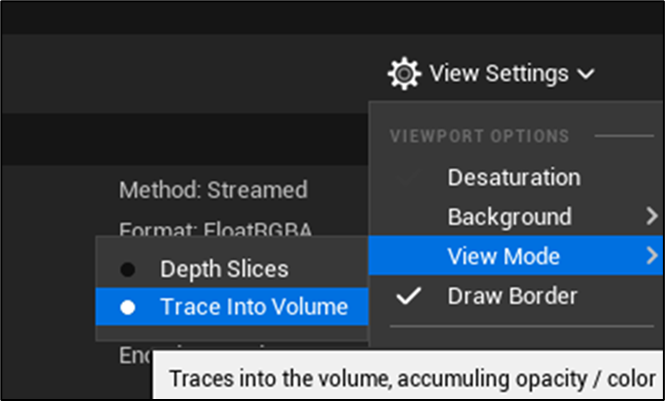The width and height of the screenshot is (665, 401).
Task: Click the Trace Into Volume radio bullet
Action: pos(128,308)
